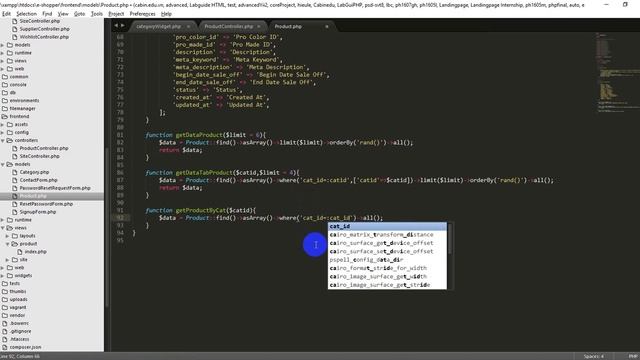Image resolution: width=640 pixels, height=360 pixels.
Task: Click the sidebar SiteController.php file icon
Action: [15, 156]
